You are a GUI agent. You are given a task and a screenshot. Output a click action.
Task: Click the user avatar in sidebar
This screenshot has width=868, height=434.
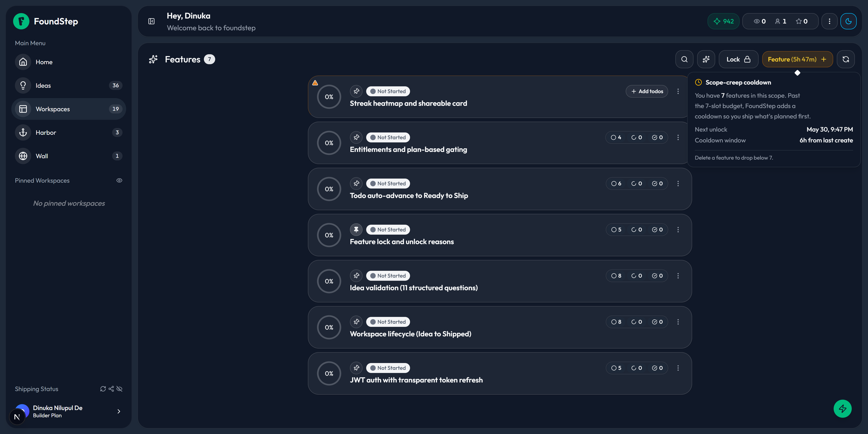click(x=22, y=411)
